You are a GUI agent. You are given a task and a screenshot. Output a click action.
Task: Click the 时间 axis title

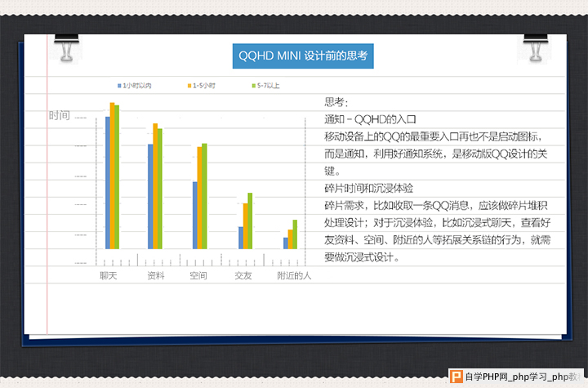click(60, 116)
